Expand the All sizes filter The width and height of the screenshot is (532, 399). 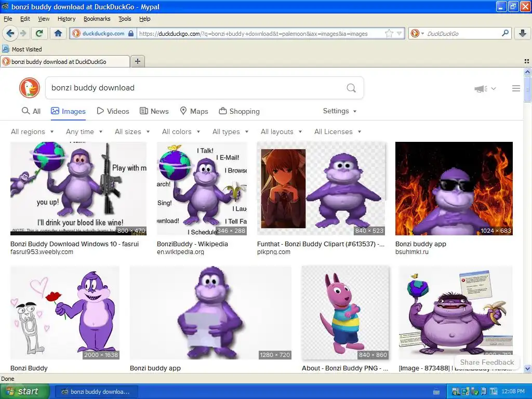coord(132,131)
